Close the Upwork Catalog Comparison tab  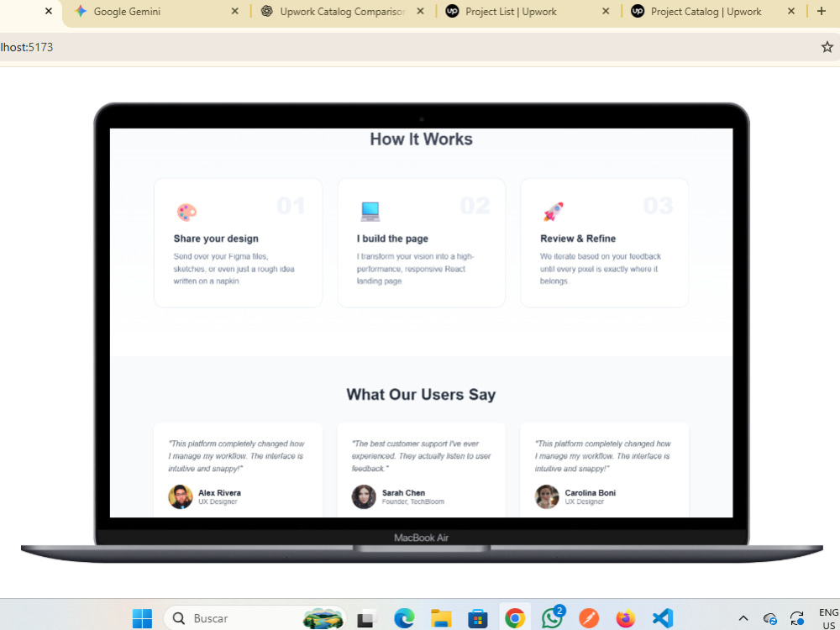[x=421, y=11]
